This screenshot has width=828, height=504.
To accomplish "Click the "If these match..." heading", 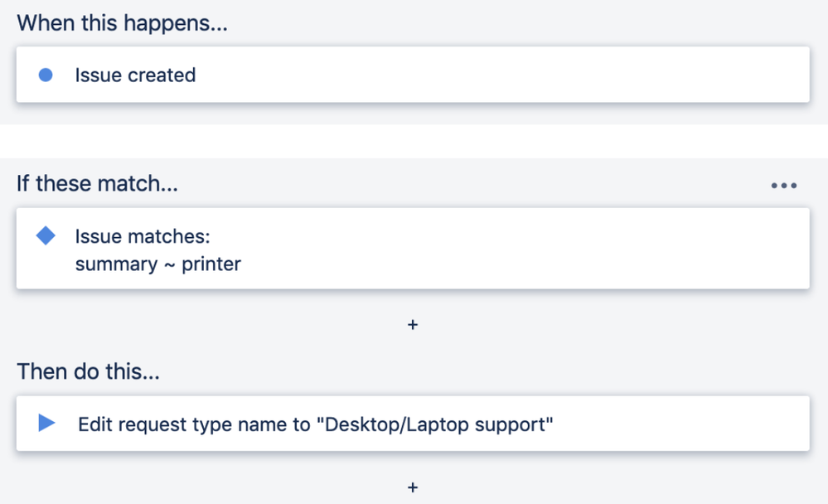I will point(97,183).
